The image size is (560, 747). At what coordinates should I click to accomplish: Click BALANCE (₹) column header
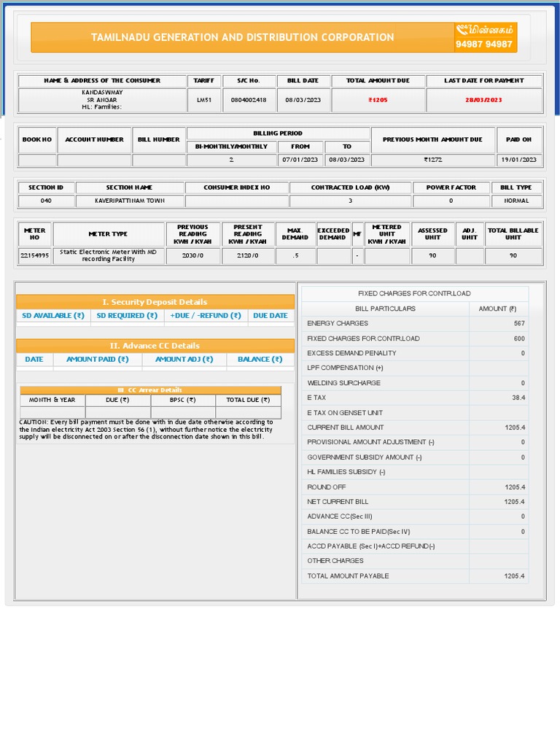point(260,359)
